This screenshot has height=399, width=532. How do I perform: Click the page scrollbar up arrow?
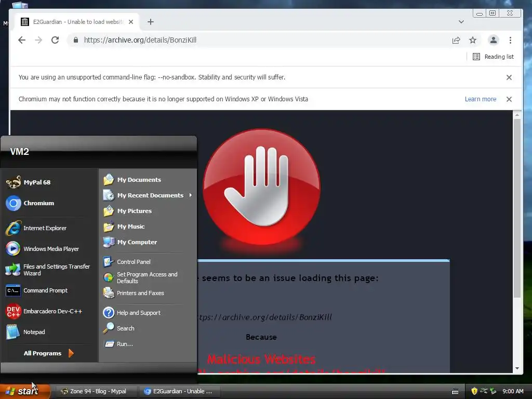517,115
